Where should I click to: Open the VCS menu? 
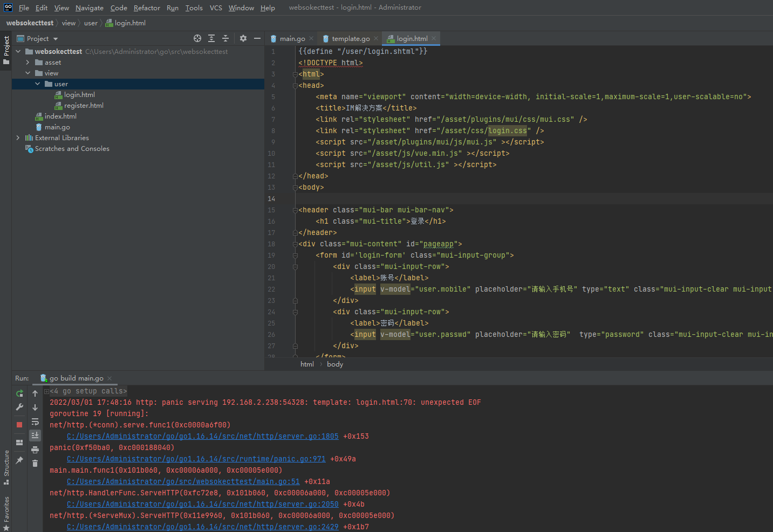216,8
